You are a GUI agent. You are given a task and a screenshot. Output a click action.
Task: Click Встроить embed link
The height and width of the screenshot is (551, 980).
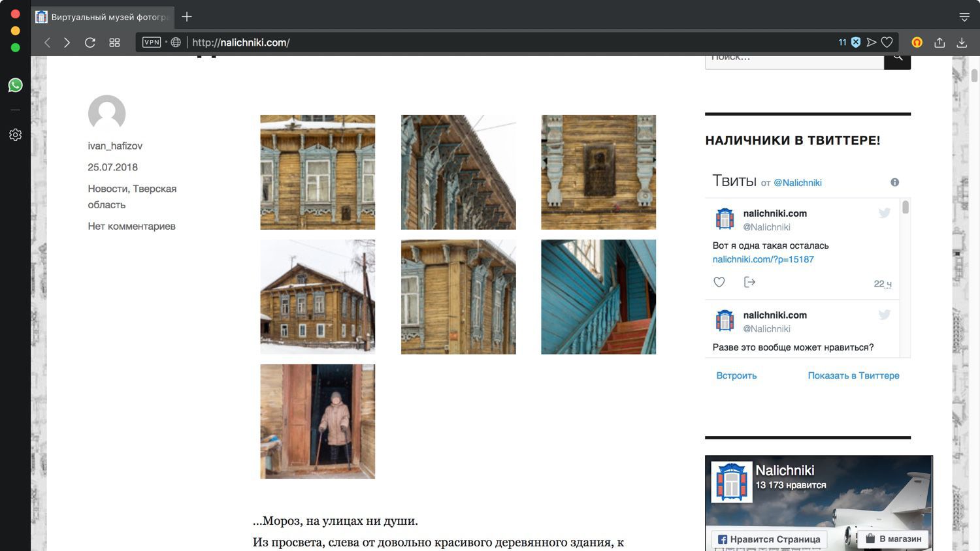(x=736, y=375)
